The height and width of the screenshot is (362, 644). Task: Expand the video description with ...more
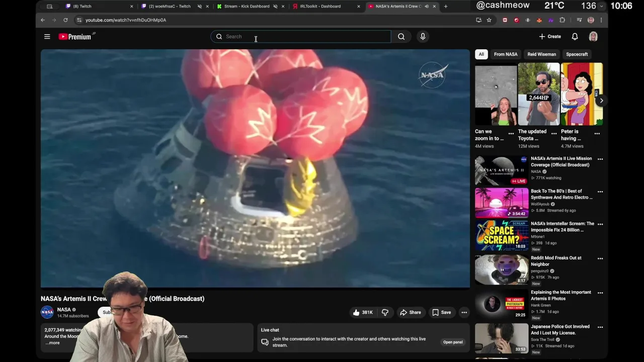pos(52,343)
